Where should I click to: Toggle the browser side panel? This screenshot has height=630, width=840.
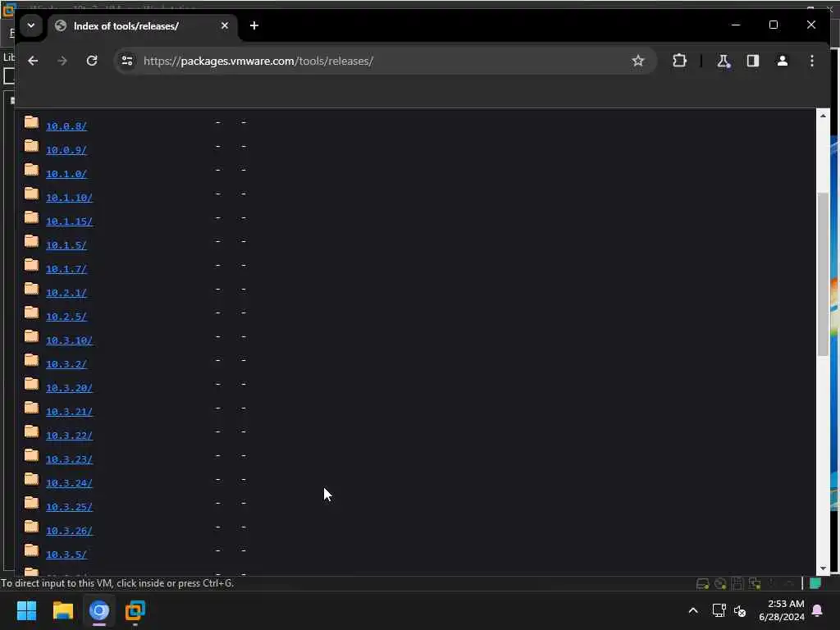coord(753,61)
